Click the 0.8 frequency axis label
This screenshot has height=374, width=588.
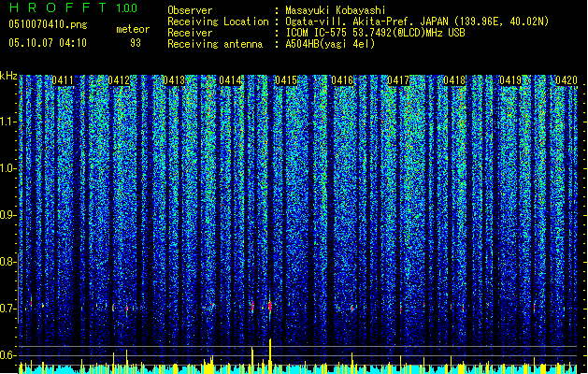[7, 262]
